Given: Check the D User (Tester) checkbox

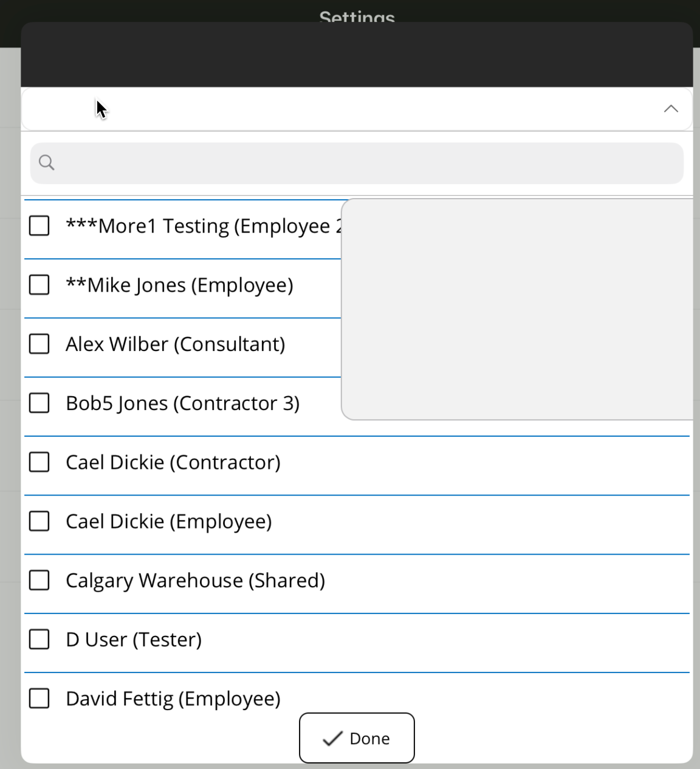Looking at the screenshot, I should 39,639.
